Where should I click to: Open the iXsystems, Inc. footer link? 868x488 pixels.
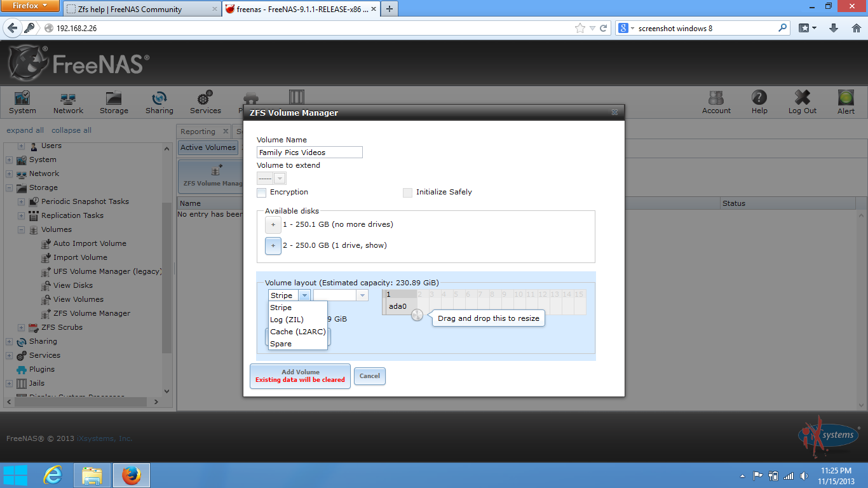(104, 438)
